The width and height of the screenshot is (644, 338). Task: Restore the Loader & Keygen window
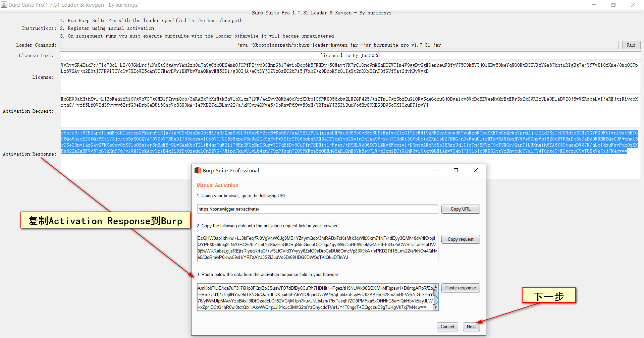[x=613, y=5]
